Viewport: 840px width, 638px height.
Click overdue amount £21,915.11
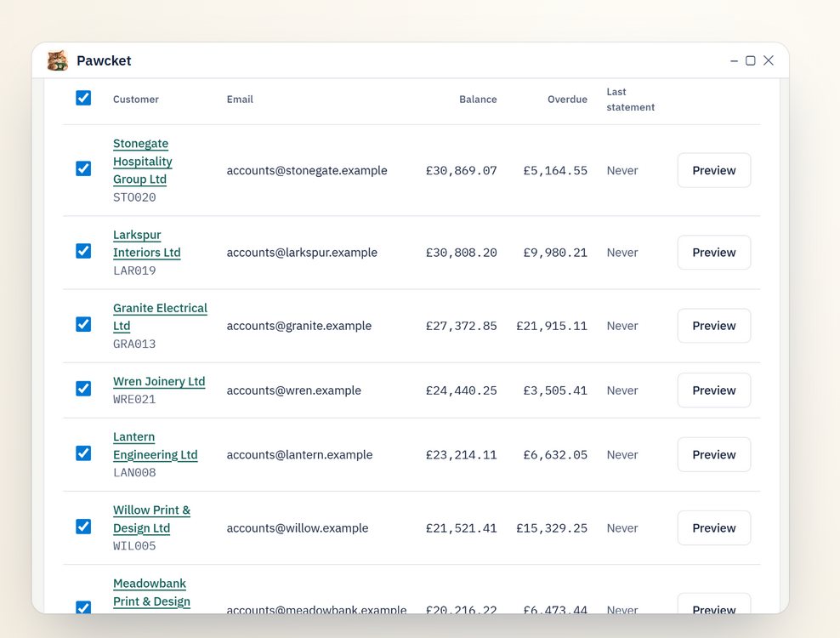tap(552, 326)
